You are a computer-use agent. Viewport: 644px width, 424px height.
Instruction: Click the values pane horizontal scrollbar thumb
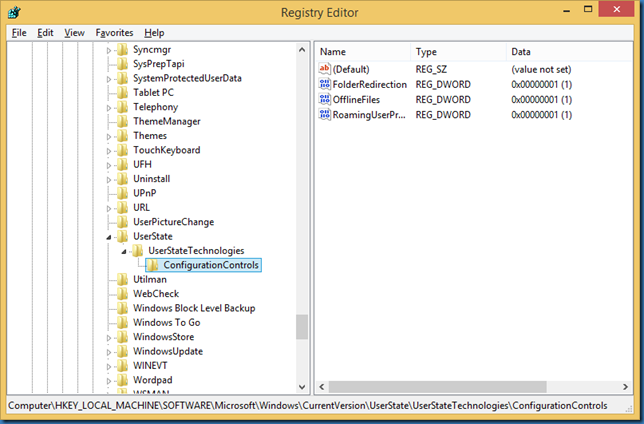[438, 387]
